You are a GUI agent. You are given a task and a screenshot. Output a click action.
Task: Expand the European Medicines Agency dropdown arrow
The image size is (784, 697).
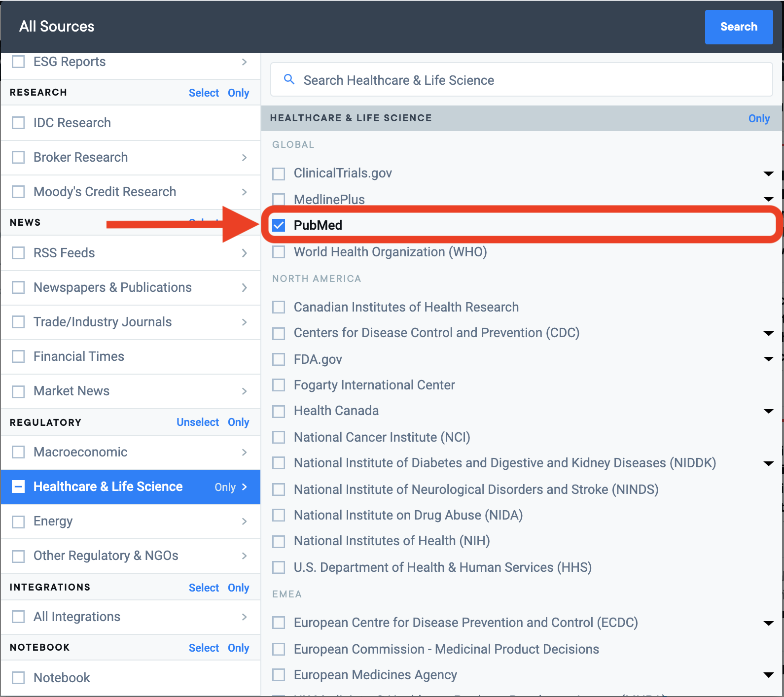[x=768, y=675]
